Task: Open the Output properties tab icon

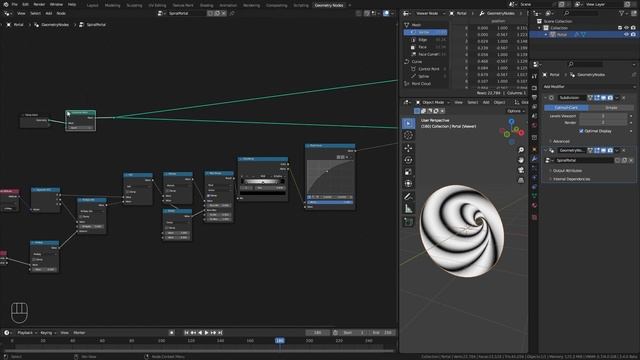Action: coord(534,97)
